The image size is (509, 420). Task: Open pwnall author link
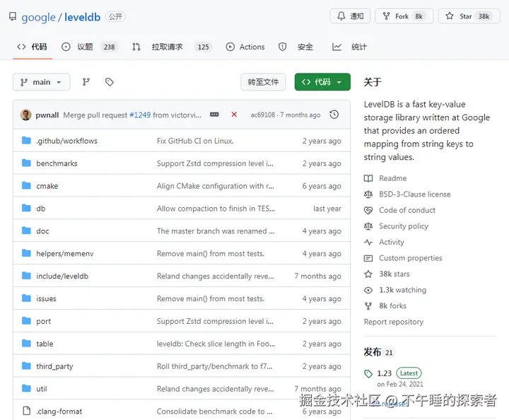click(47, 115)
